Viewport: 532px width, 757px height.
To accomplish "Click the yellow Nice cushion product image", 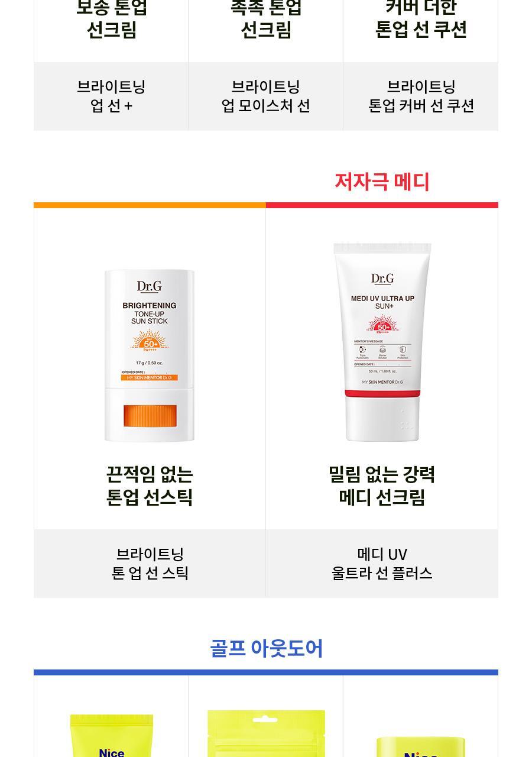I will (421, 746).
